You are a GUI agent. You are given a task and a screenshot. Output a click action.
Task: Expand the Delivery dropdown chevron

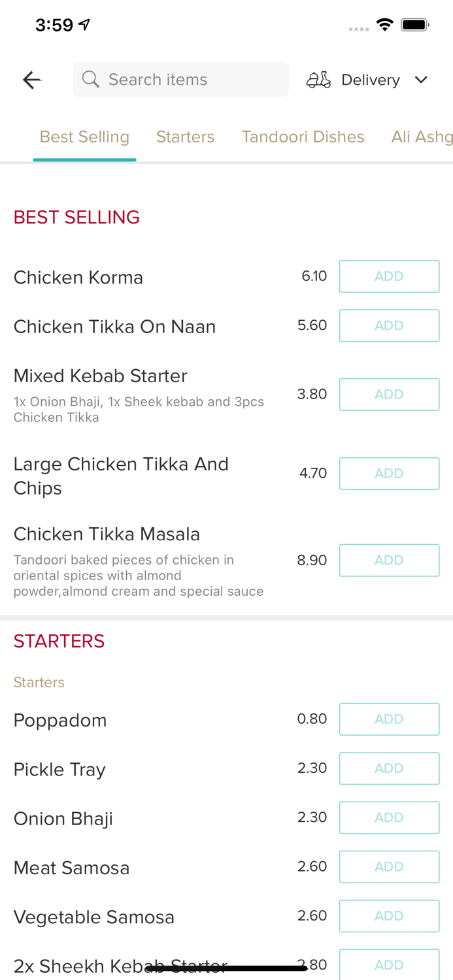(421, 80)
